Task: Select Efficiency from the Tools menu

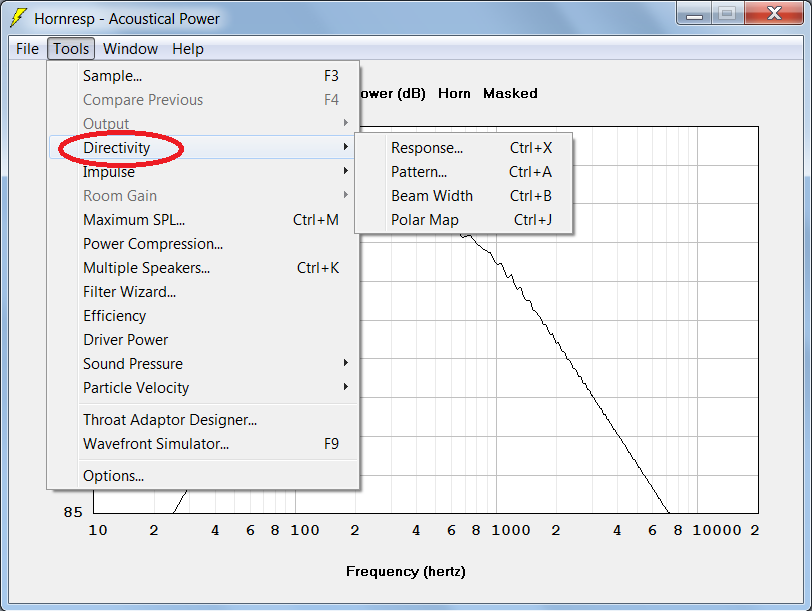Action: pos(204,315)
